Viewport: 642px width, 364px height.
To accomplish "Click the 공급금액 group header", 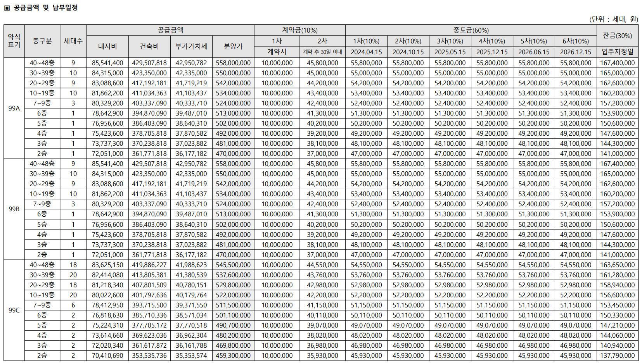I will [170, 30].
